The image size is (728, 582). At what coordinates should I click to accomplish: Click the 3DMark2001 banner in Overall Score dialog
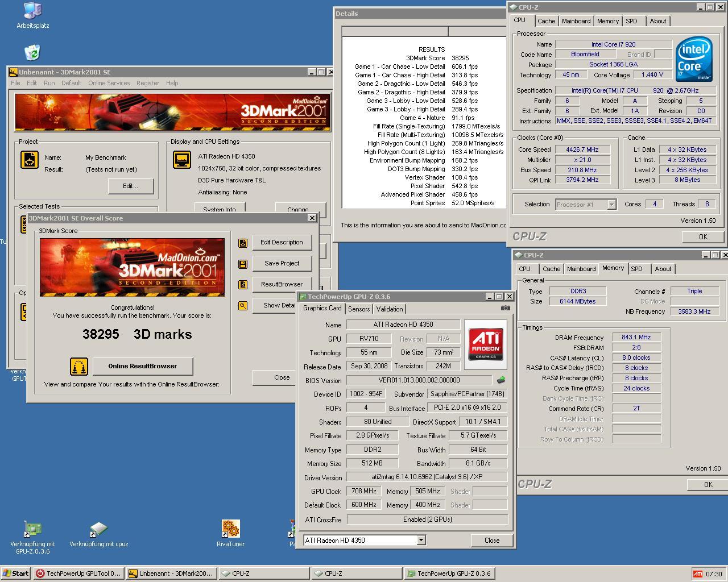[132, 268]
